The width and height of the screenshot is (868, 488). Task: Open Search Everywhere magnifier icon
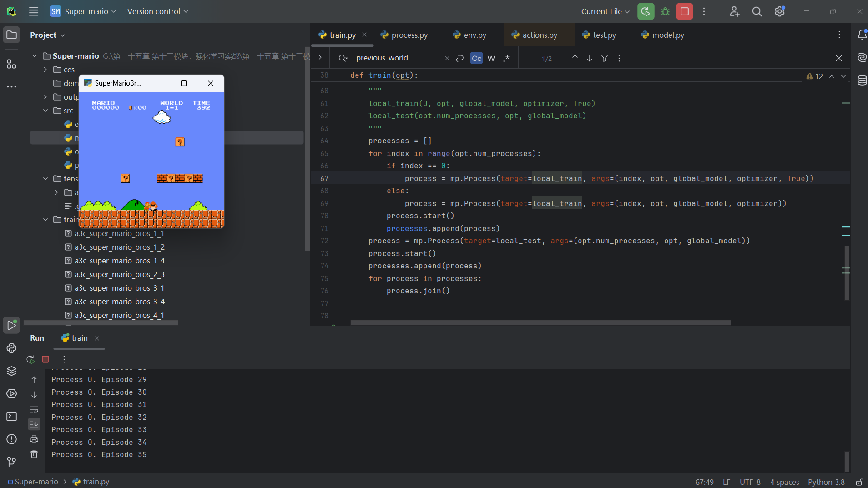pos(757,11)
